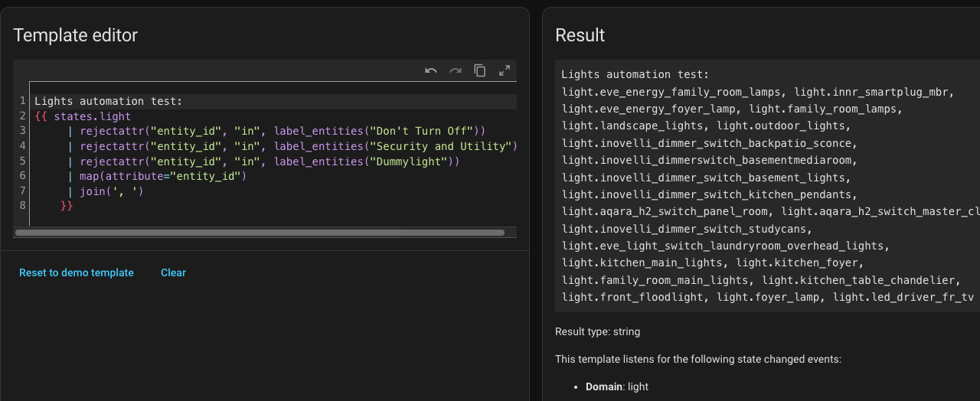Click the redo arrow in editor toolbar
The width and height of the screenshot is (980, 401).
click(x=456, y=71)
